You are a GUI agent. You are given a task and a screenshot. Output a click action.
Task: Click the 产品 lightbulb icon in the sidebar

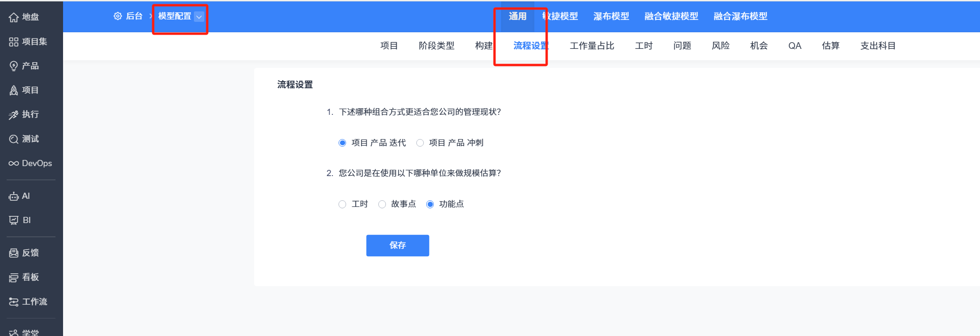14,66
